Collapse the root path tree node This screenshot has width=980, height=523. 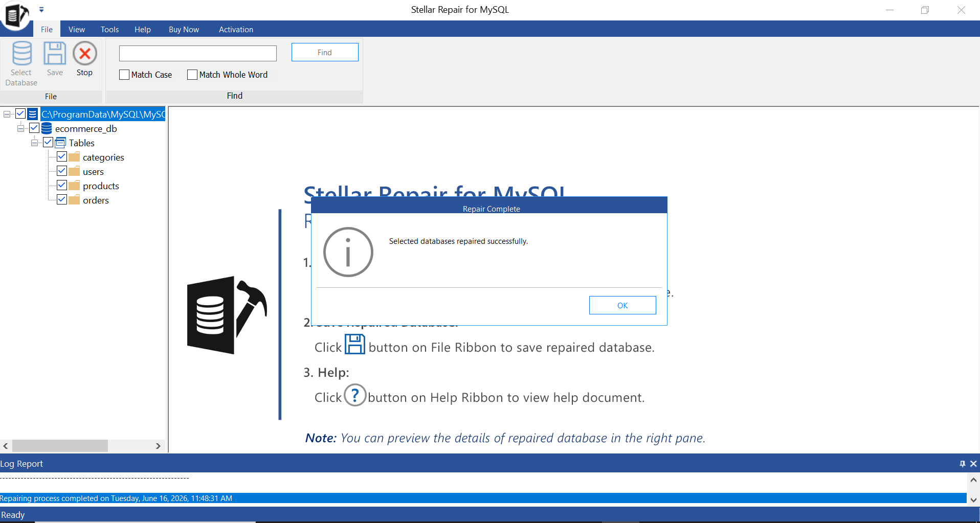pos(7,114)
